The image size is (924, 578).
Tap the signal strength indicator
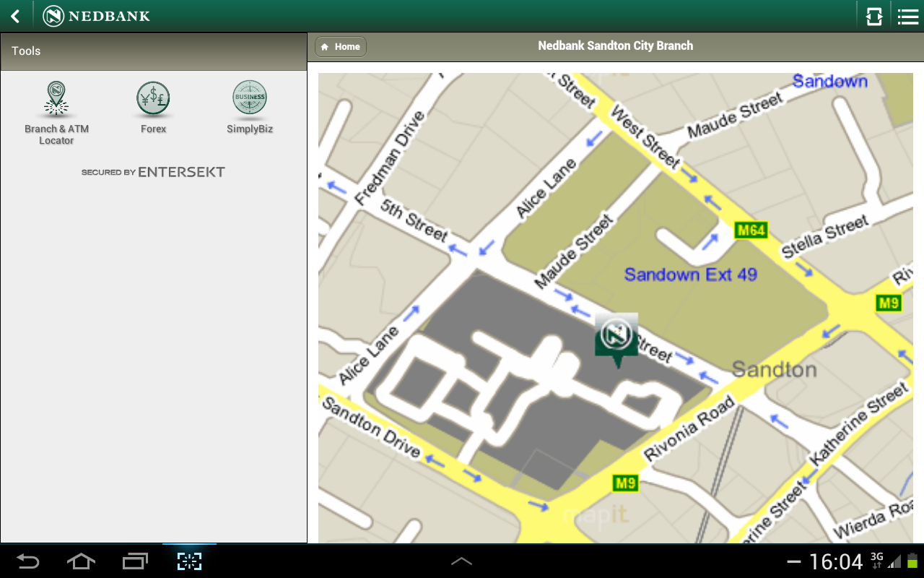tap(894, 561)
